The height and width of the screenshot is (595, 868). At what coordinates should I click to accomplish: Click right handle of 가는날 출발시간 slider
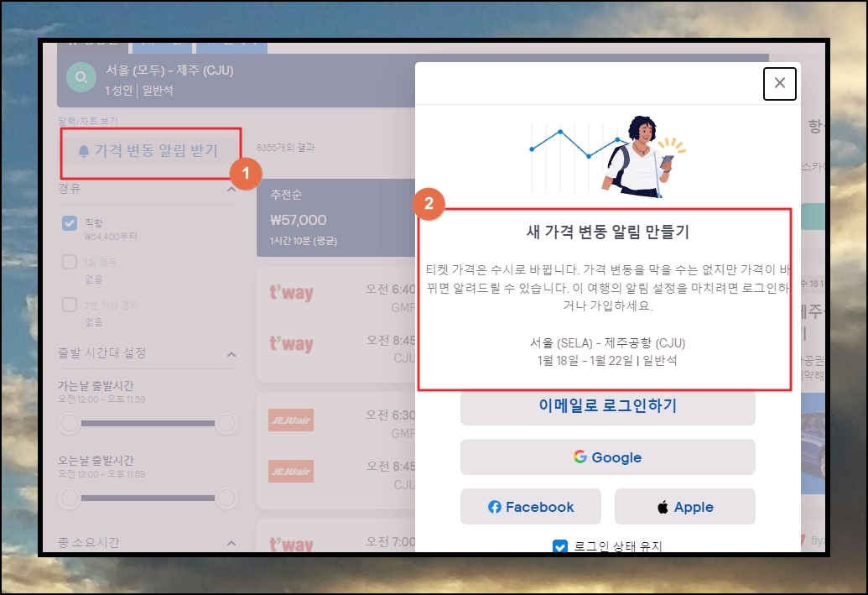(226, 423)
